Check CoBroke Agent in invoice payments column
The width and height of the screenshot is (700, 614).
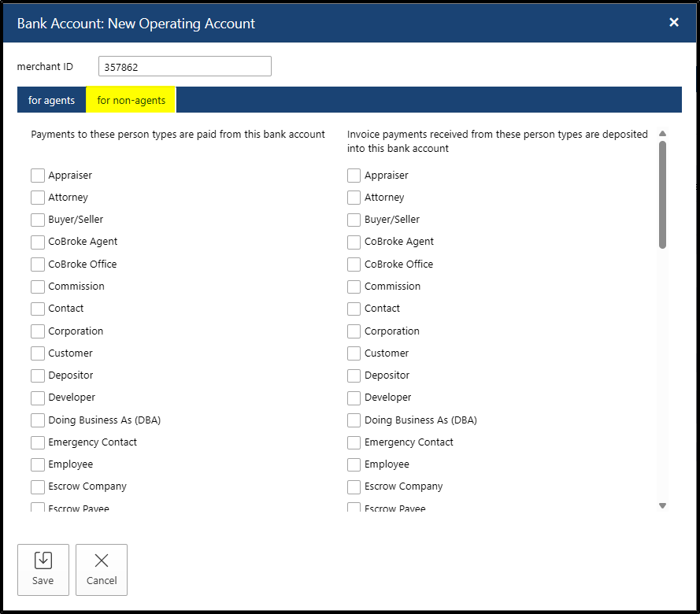[x=354, y=242]
